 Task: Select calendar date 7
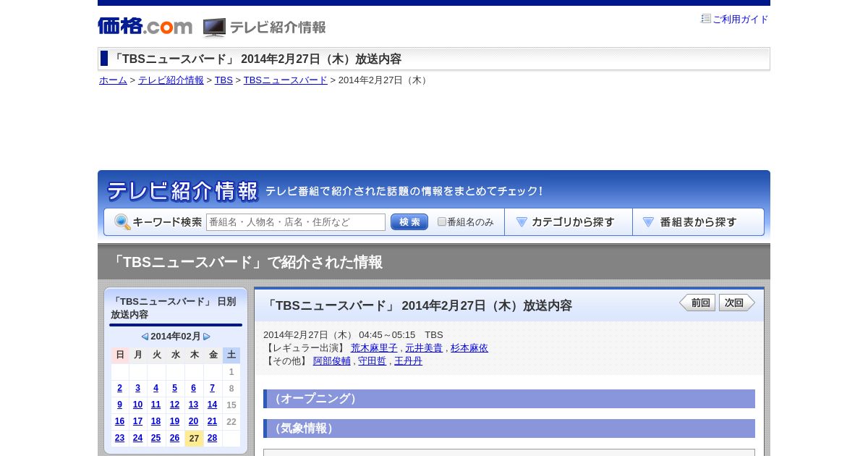212,388
